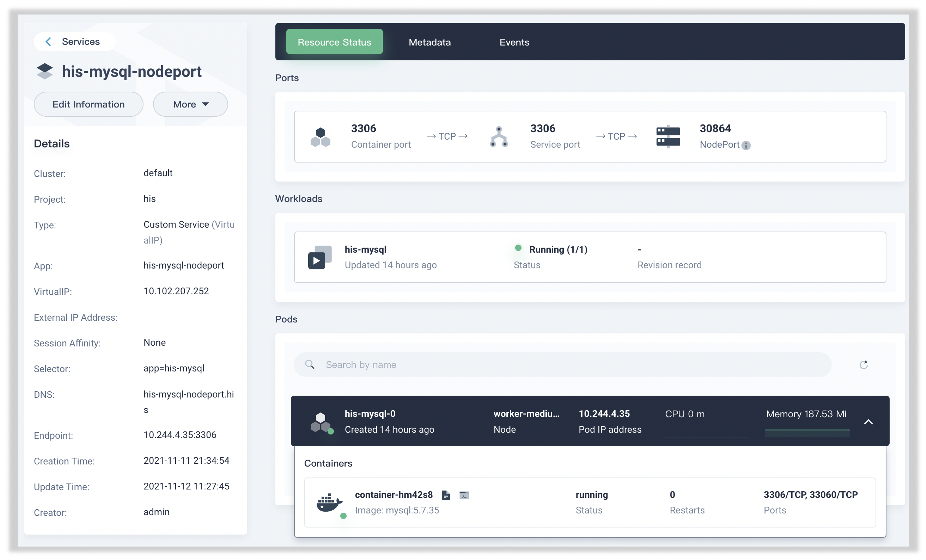This screenshot has width=926, height=560.
Task: Click the Service port fork icon
Action: (x=499, y=136)
